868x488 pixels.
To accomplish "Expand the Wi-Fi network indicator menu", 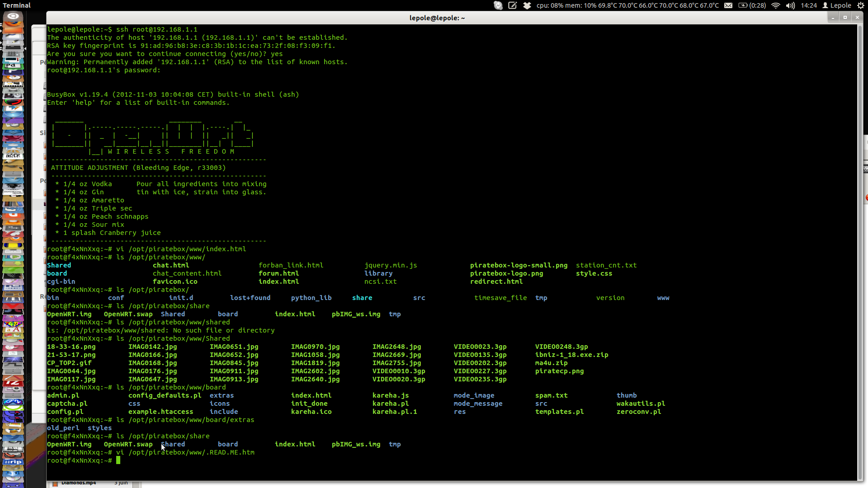I will (776, 5).
